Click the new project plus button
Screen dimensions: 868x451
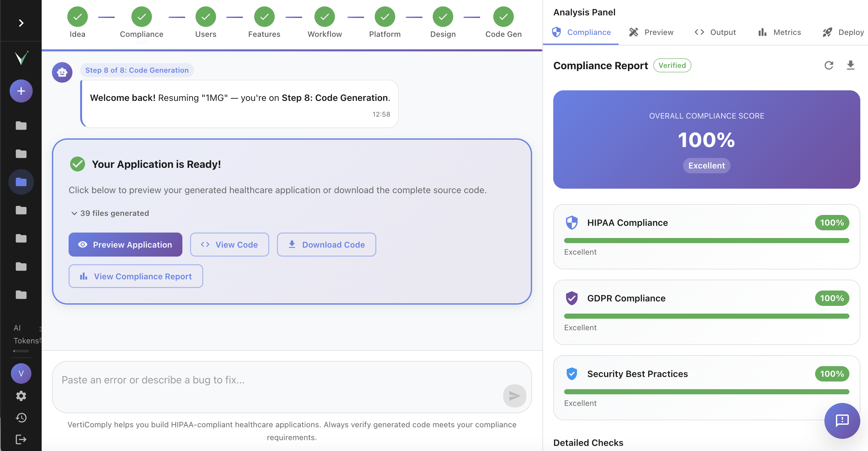tap(21, 91)
